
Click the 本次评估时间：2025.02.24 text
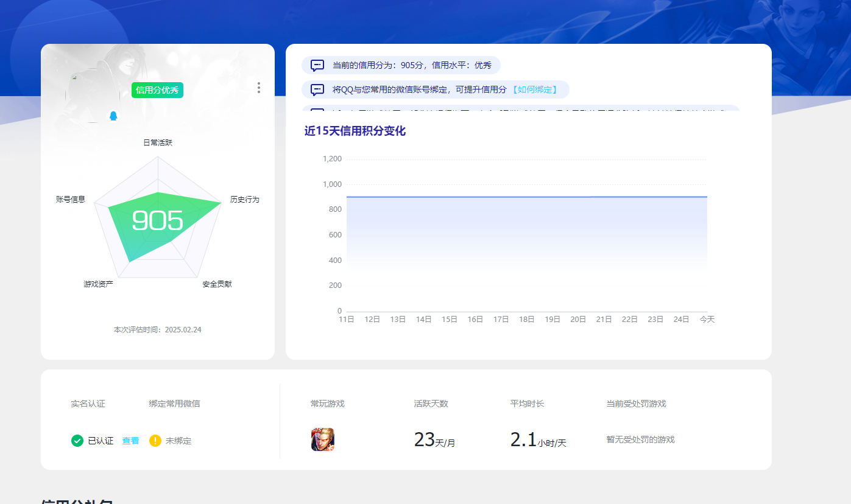(158, 330)
